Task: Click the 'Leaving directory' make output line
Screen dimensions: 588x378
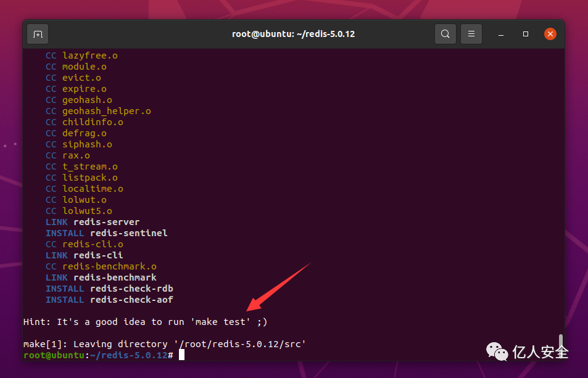Action: coord(165,344)
